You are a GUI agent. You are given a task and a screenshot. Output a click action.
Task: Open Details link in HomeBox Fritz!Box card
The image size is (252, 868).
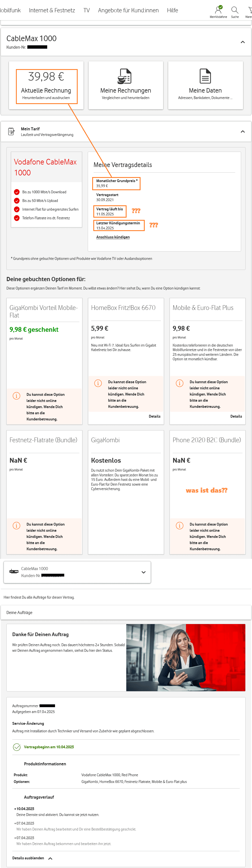coord(154,416)
